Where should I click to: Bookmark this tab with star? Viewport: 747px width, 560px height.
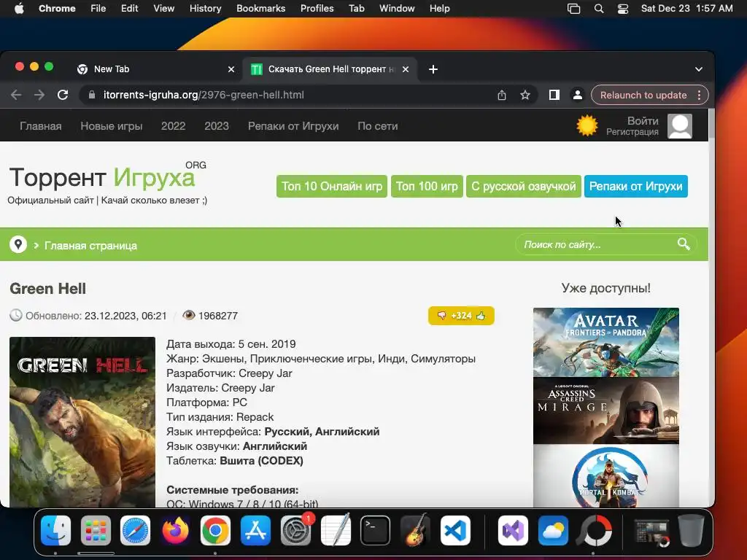point(525,95)
